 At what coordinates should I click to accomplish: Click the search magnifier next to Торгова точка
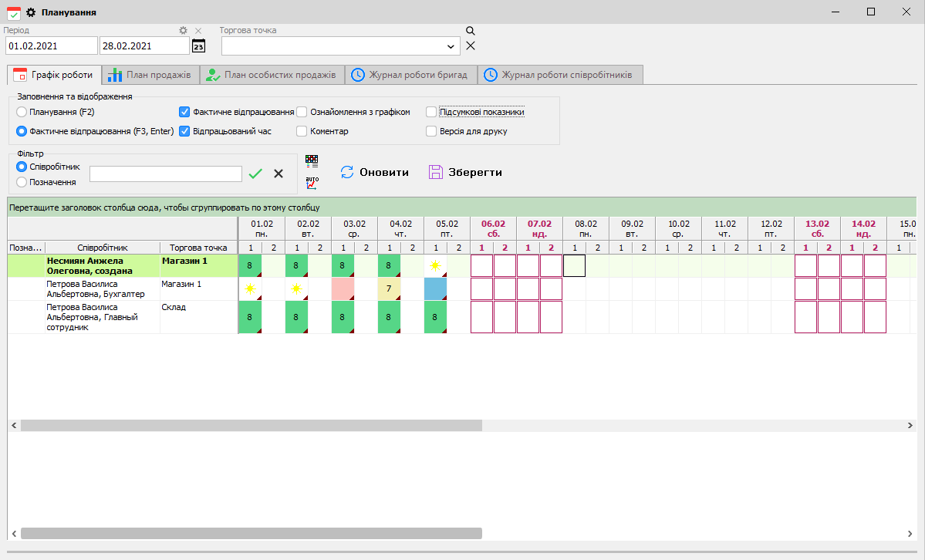click(x=470, y=31)
